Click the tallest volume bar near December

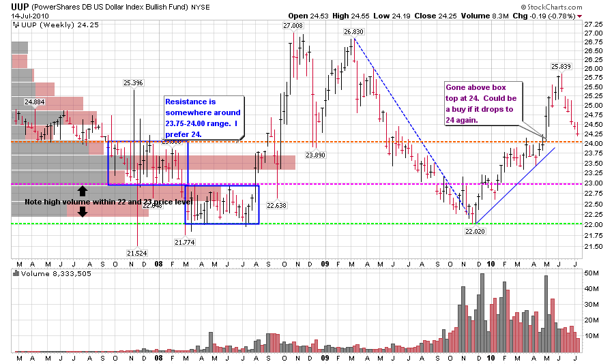click(x=482, y=313)
